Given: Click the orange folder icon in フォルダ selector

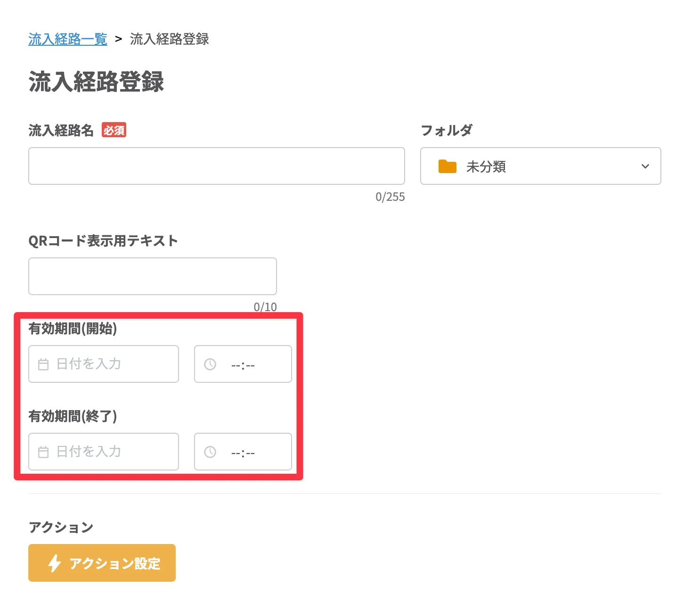Looking at the screenshot, I should pyautogui.click(x=448, y=166).
